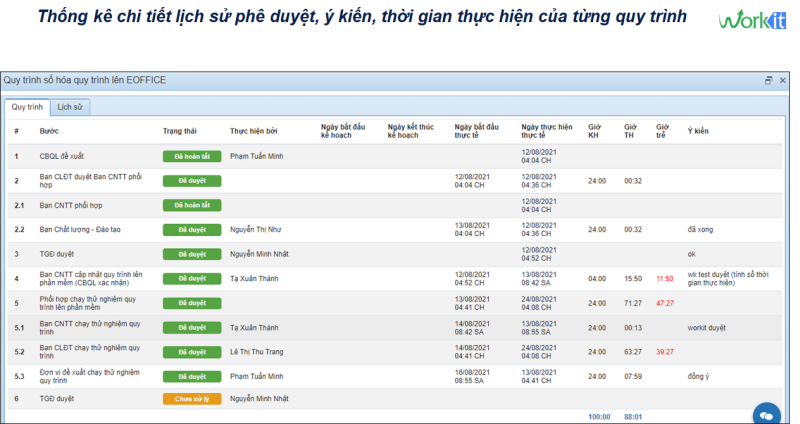This screenshot has height=424, width=800.
Task: Click the total planned hours 100:00
Action: pyautogui.click(x=597, y=416)
